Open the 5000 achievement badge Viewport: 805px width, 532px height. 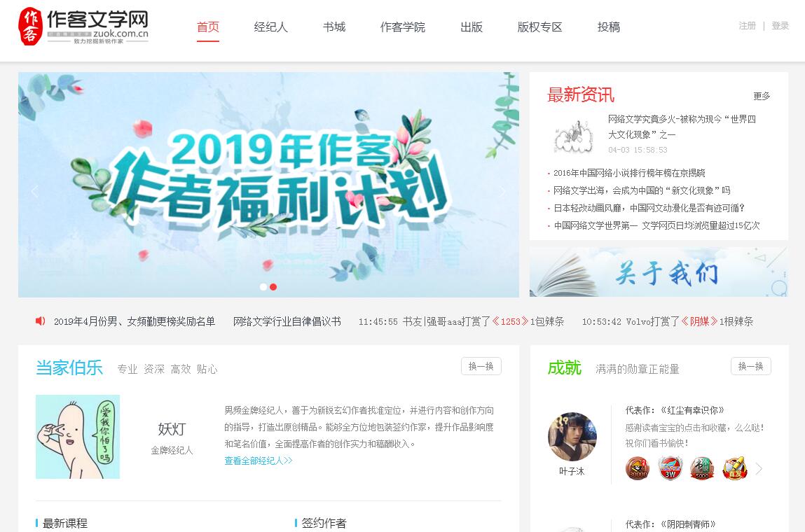702,468
